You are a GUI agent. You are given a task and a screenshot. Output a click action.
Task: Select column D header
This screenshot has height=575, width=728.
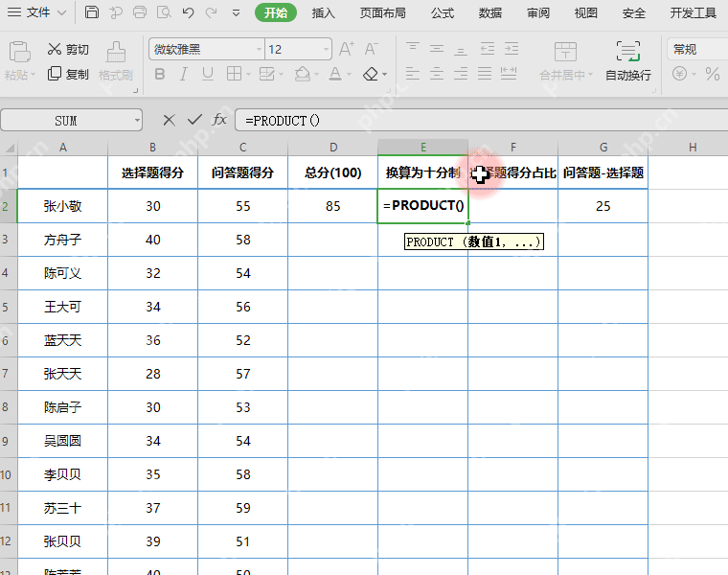[x=333, y=148]
